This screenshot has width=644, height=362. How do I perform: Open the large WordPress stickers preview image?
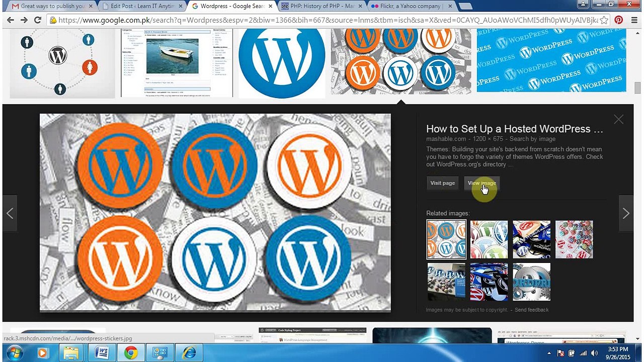[x=215, y=213]
